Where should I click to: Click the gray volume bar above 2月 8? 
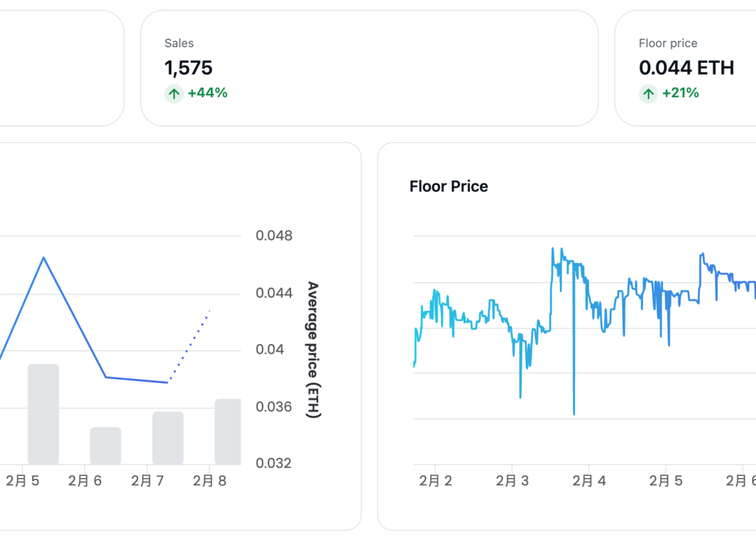(228, 431)
